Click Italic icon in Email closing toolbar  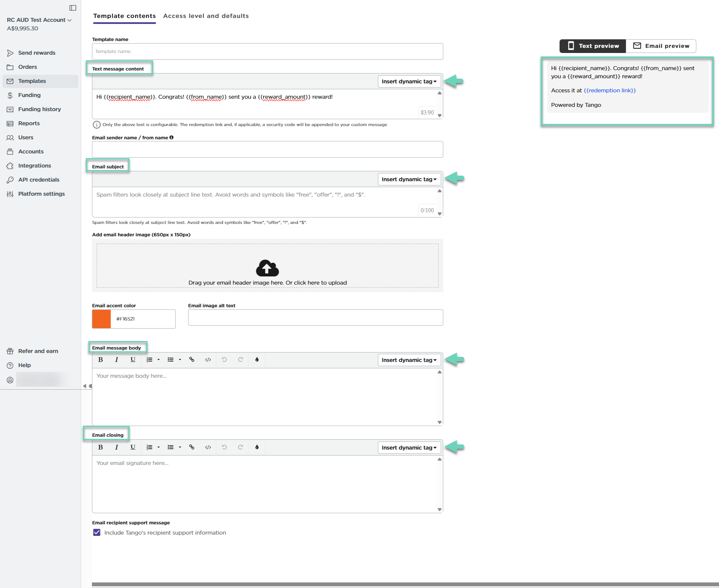click(x=116, y=447)
